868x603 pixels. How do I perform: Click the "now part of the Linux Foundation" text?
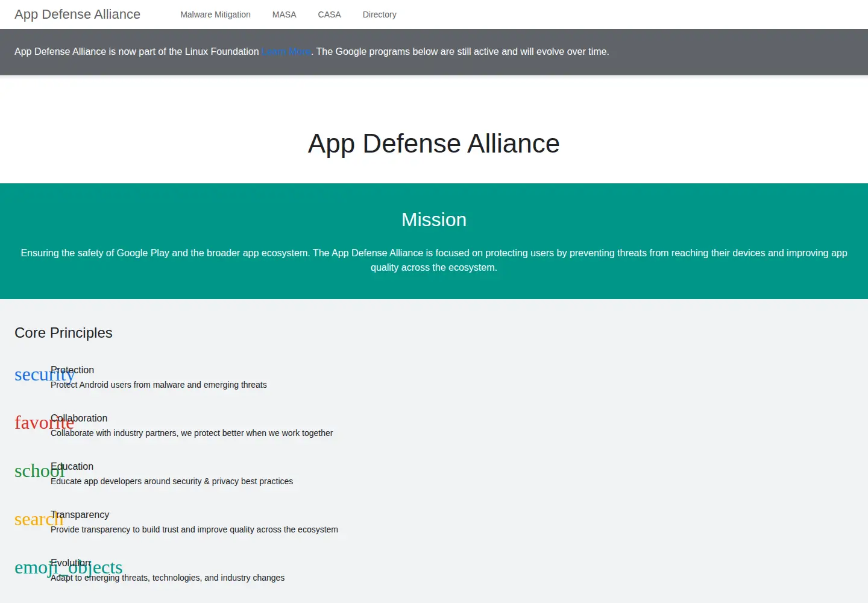[189, 52]
